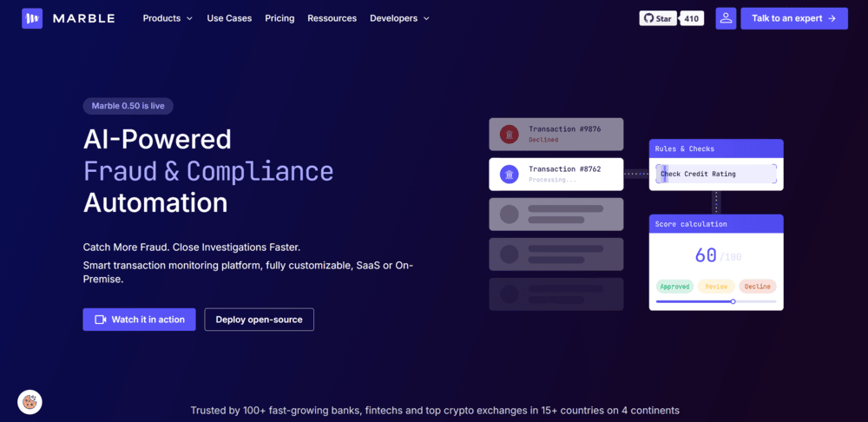Open the Use Cases page

[x=229, y=18]
